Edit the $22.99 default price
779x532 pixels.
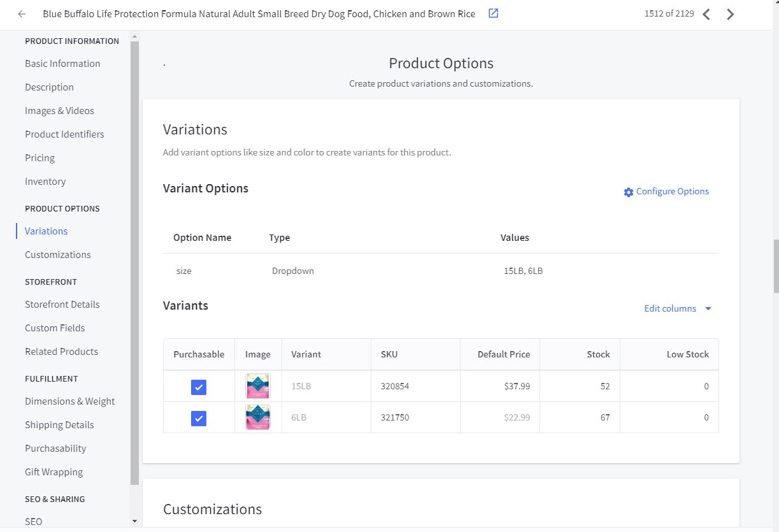(x=500, y=417)
